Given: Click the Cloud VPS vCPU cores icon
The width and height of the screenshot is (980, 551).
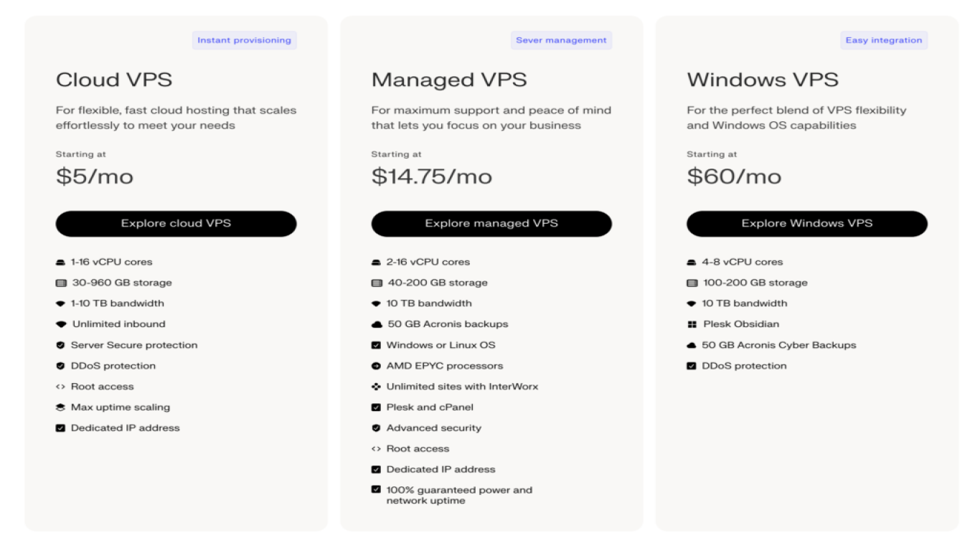Looking at the screenshot, I should [x=61, y=263].
